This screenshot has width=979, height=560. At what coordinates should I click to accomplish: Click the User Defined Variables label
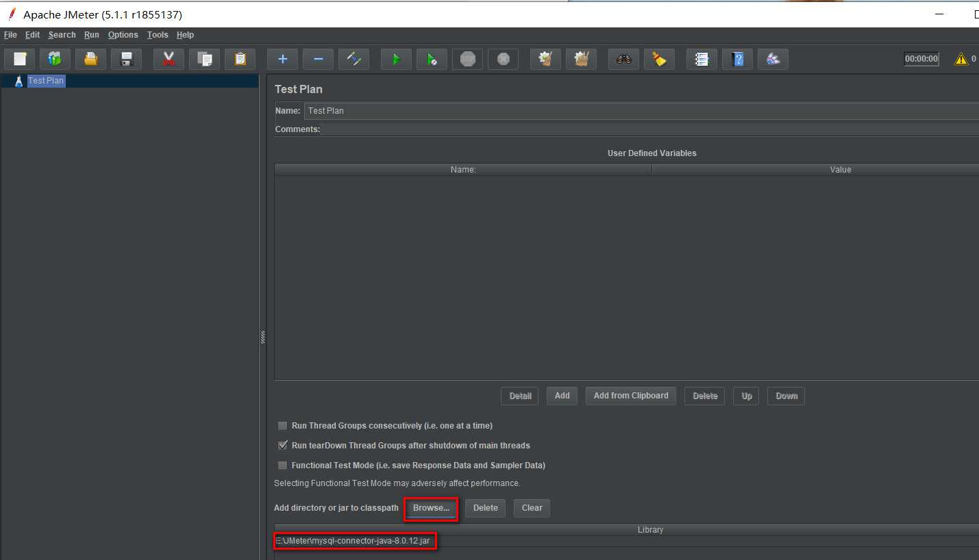652,153
